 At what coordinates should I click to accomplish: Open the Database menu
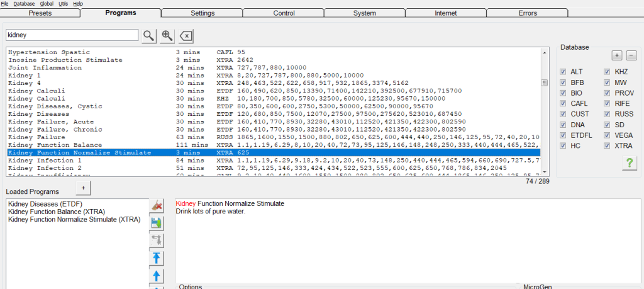[25, 4]
